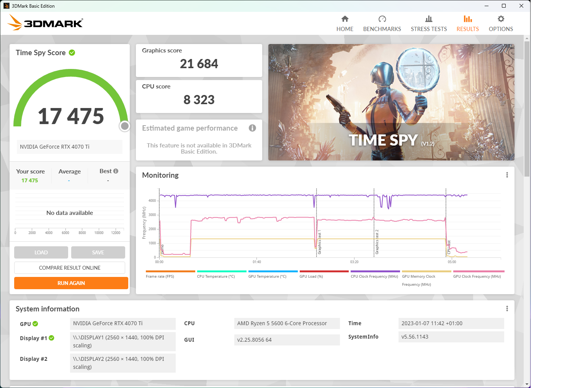
Task: Maximize the 3DMark window
Action: [504, 6]
